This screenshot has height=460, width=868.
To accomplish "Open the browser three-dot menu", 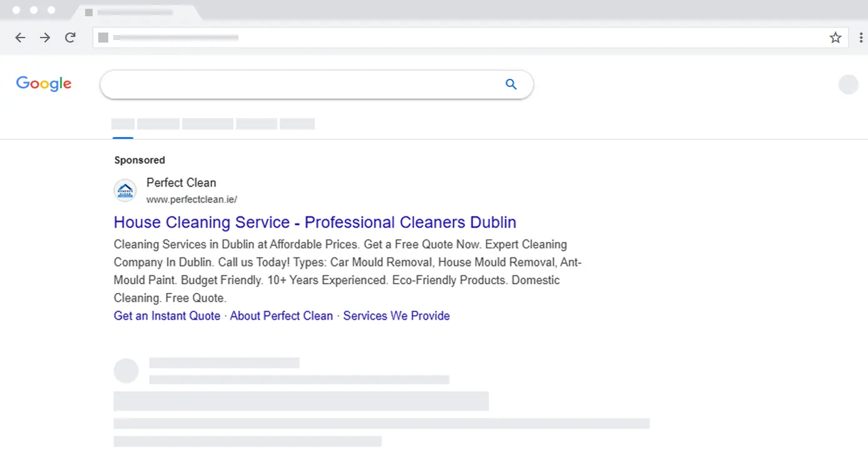I will 861,38.
